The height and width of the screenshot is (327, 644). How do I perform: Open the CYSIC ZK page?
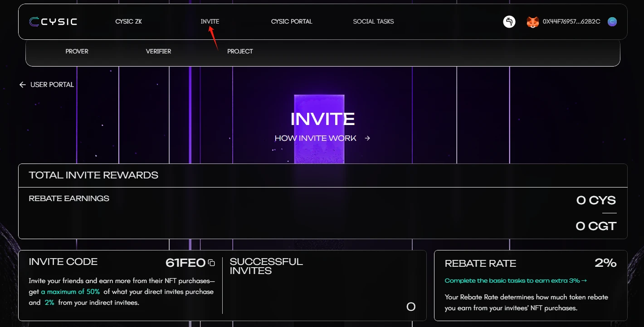point(128,21)
